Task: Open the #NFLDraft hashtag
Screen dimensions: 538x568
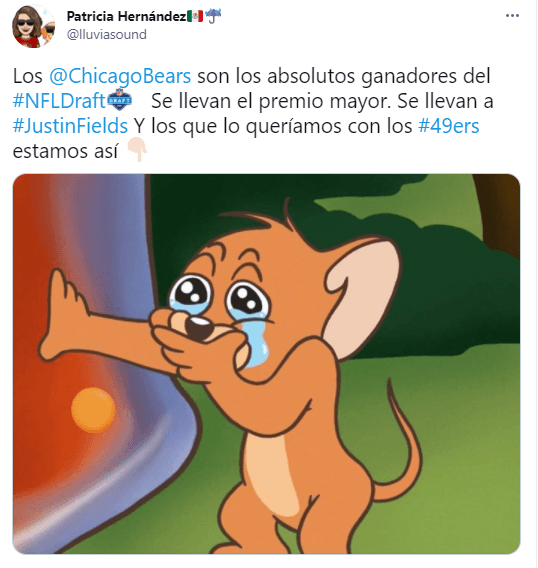Action: (x=59, y=101)
